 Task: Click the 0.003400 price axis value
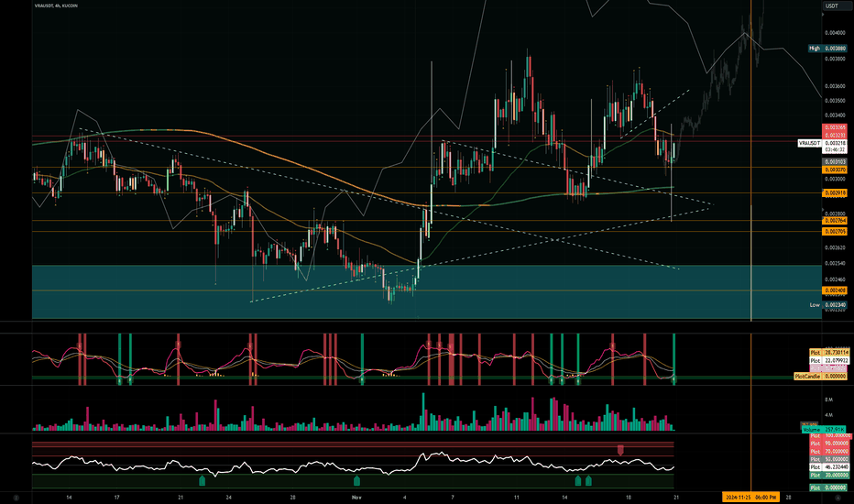(835, 115)
